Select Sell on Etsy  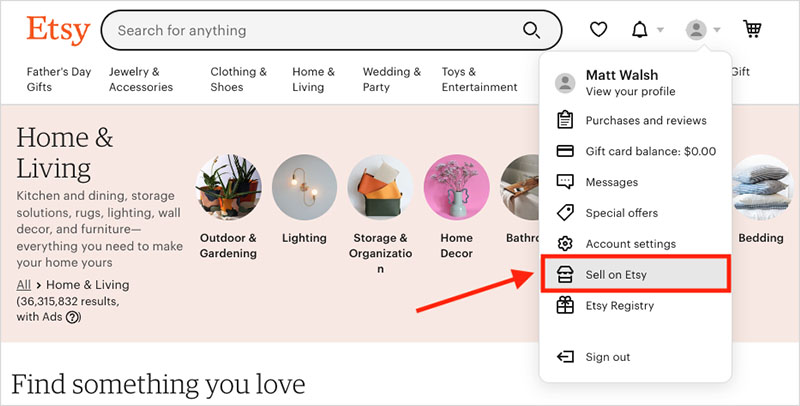coord(636,274)
